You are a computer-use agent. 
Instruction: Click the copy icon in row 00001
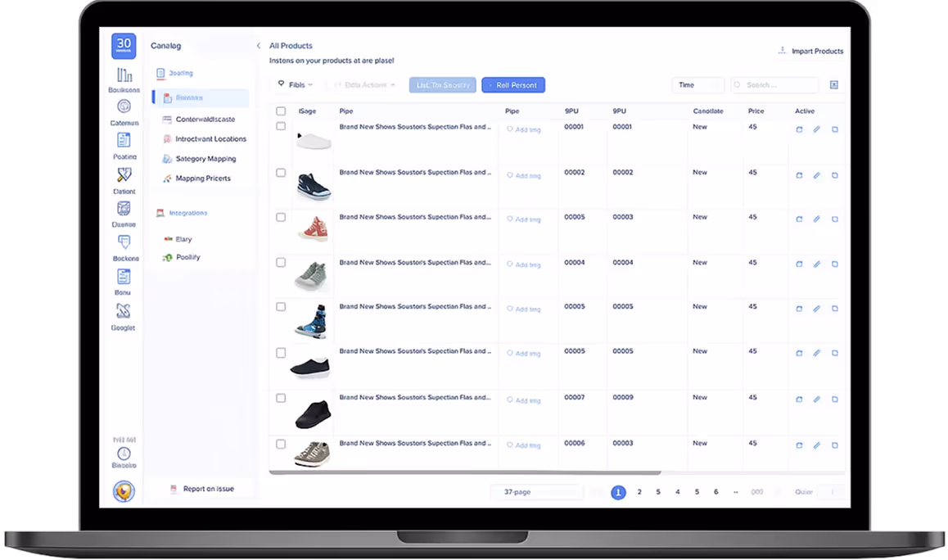click(x=835, y=129)
